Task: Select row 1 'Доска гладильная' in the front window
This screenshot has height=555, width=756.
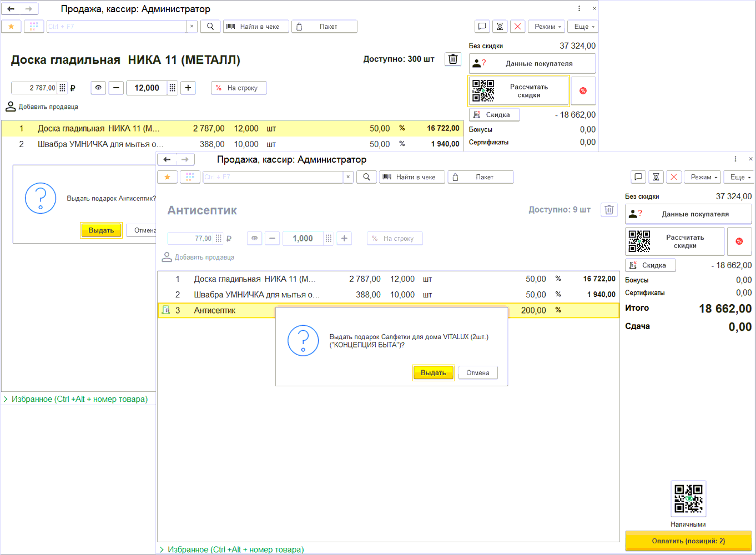Action: (x=388, y=279)
